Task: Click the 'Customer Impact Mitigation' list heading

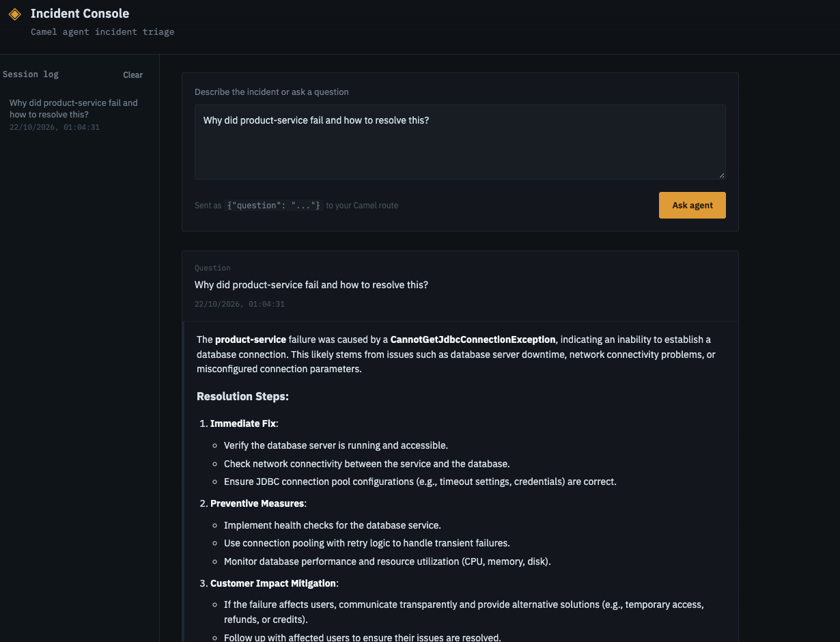Action: pyautogui.click(x=273, y=583)
